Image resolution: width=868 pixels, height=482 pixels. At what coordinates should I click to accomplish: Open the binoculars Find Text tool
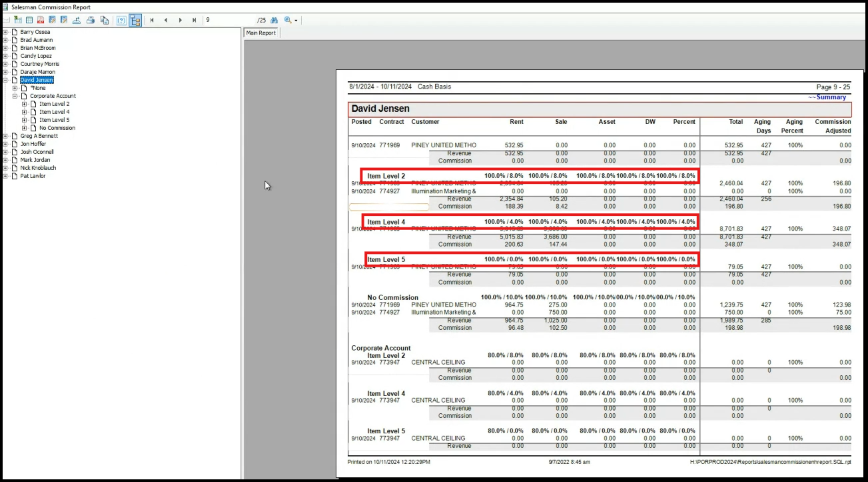point(274,20)
